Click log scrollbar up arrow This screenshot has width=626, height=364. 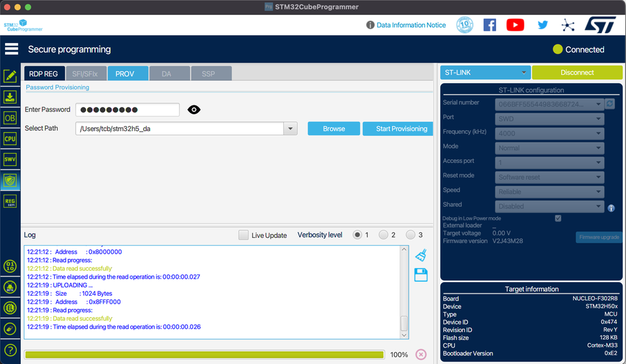[404, 249]
